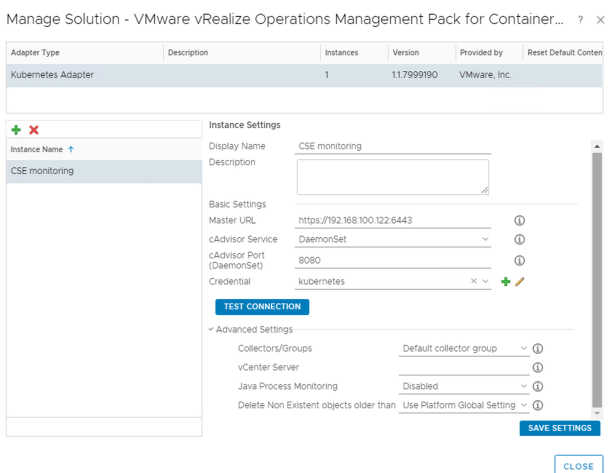This screenshot has width=615, height=473.
Task: Click SAVE SETTINGS button
Action: click(x=560, y=428)
